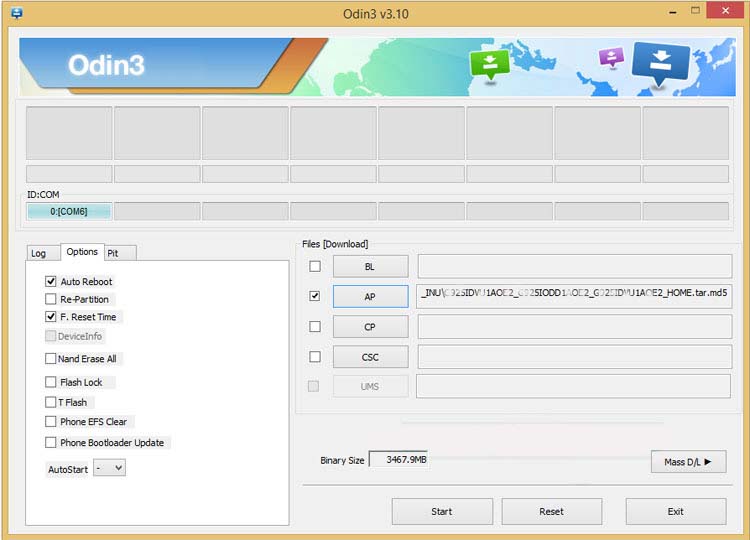Open the AutoStart dropdown
Image resolution: width=750 pixels, height=540 pixels.
pyautogui.click(x=110, y=468)
